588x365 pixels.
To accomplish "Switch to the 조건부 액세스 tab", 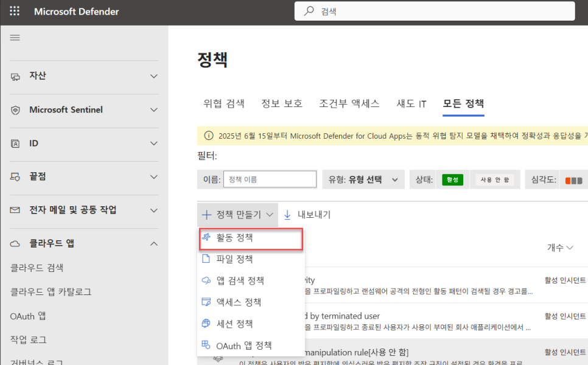I will coord(349,103).
